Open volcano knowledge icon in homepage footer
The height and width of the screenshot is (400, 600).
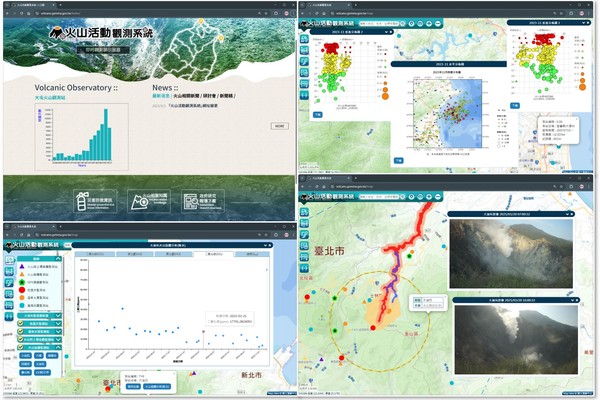coord(149,201)
